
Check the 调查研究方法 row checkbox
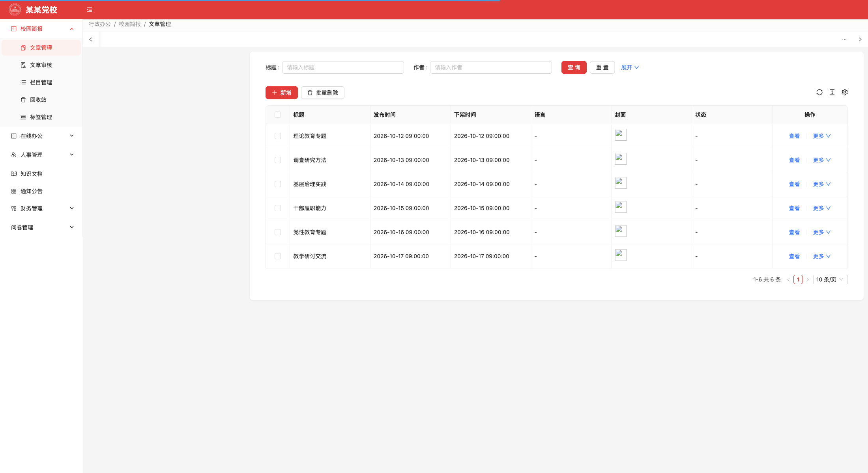(x=278, y=160)
